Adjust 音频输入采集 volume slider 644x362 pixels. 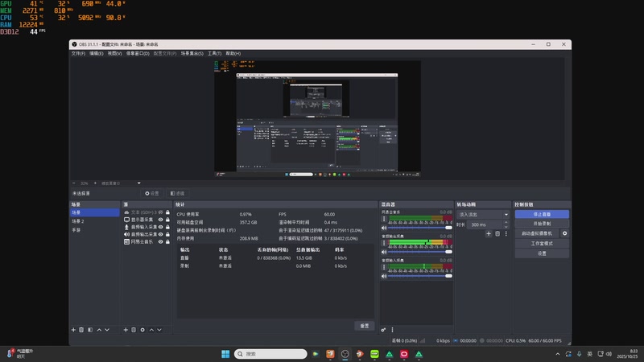click(x=419, y=276)
